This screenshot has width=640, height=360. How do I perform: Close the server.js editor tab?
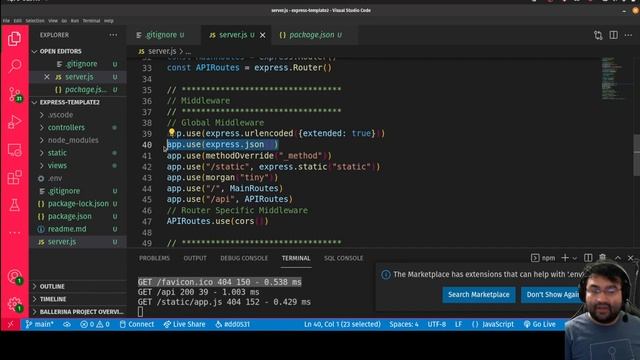(x=262, y=36)
